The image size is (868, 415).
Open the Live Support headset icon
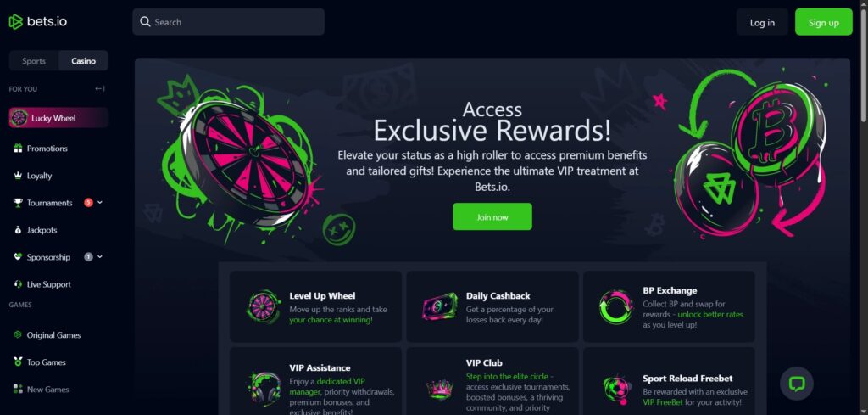pyautogui.click(x=18, y=284)
